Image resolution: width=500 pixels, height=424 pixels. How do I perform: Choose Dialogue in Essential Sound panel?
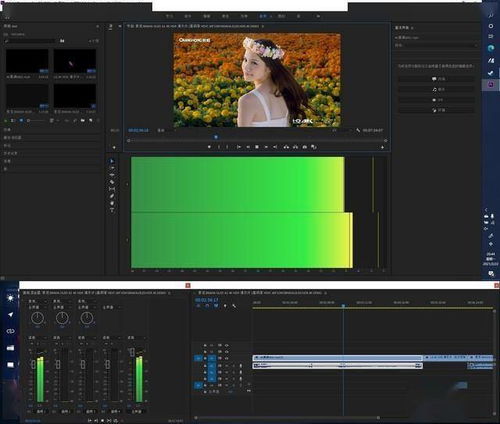click(436, 79)
